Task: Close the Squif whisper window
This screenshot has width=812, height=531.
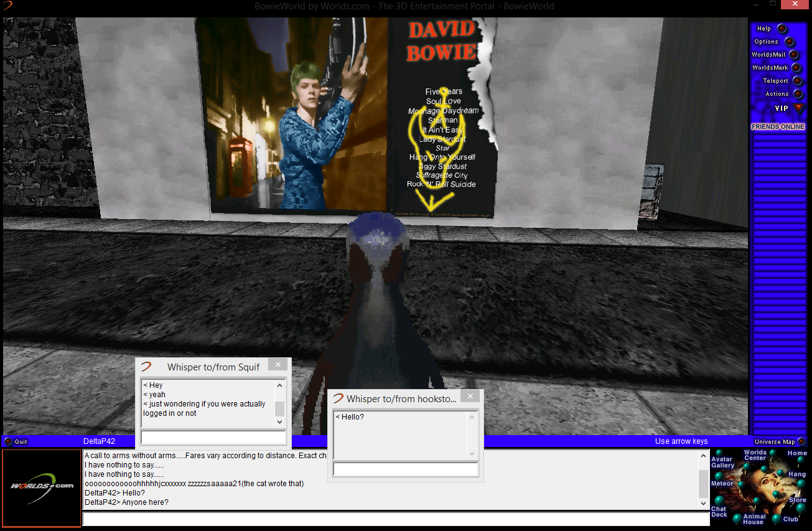Action: (278, 365)
